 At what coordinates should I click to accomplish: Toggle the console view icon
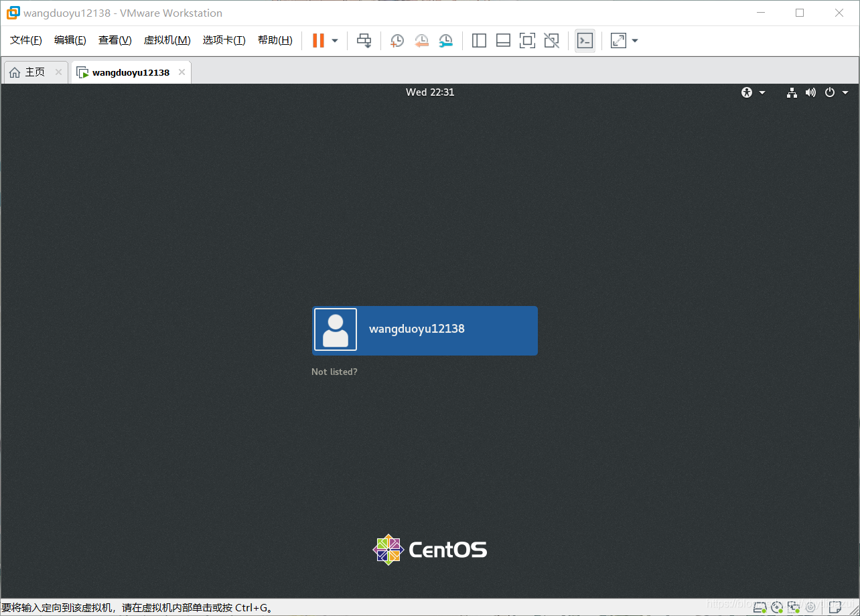point(585,41)
